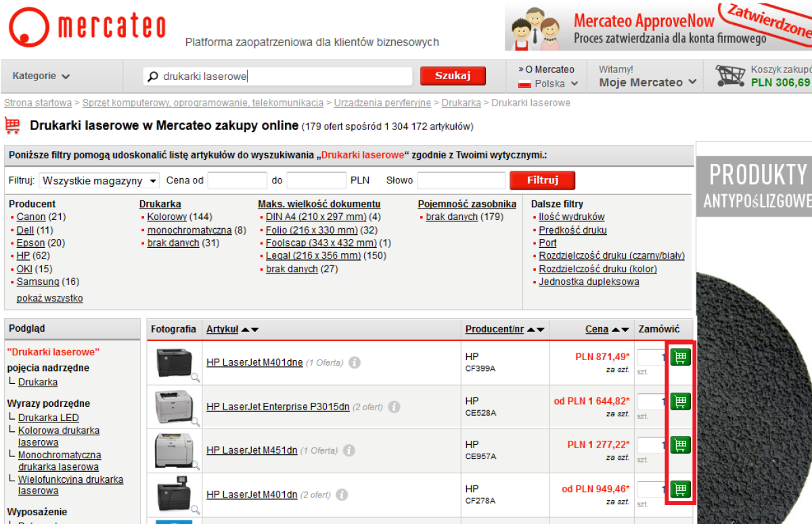Open the Predkość druku filter
Viewport: 812px width, 524px height.
coord(573,230)
